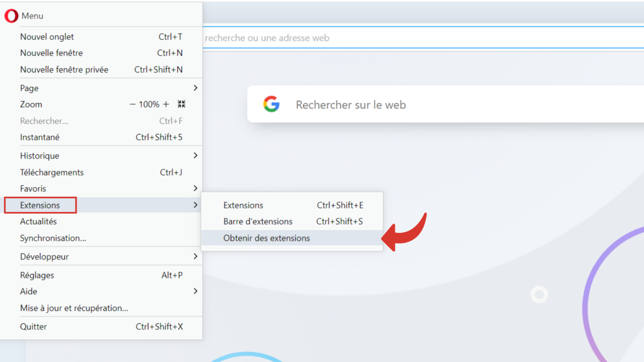Click the Rechercher sur le web box
The width and height of the screenshot is (644, 362).
coord(445,105)
